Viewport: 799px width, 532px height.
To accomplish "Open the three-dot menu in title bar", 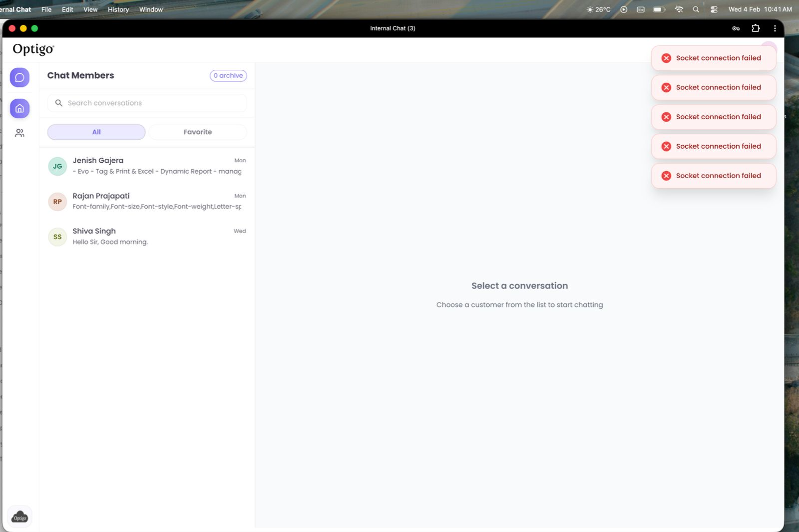I will (x=775, y=28).
